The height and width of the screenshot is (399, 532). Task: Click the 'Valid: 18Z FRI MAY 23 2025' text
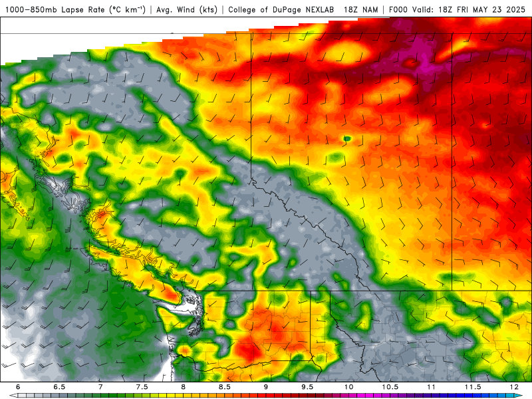coord(469,9)
